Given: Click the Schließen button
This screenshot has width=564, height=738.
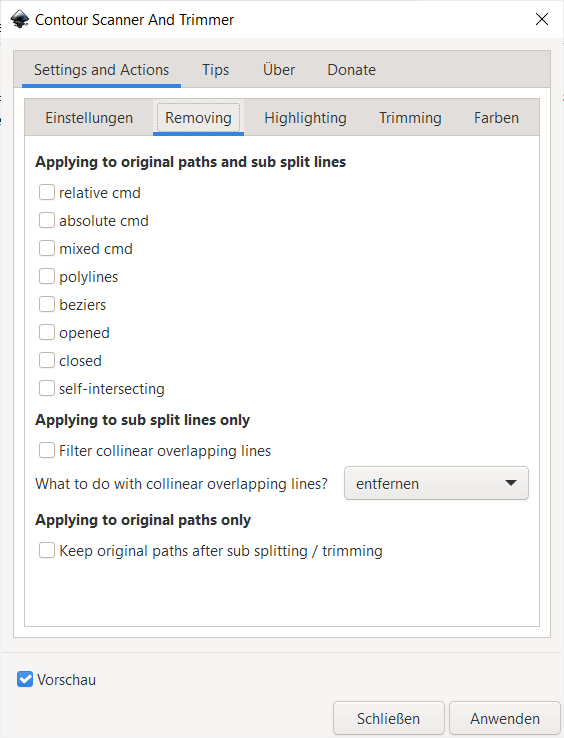Looking at the screenshot, I should 388,719.
